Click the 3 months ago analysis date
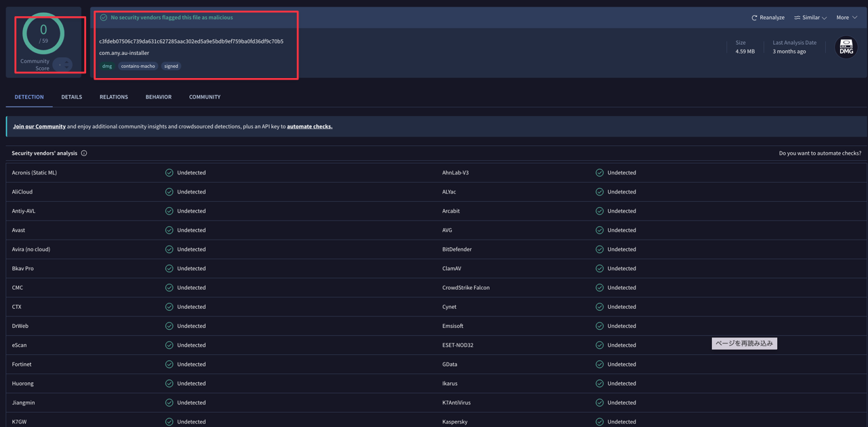Image resolution: width=868 pixels, height=427 pixels. (789, 52)
